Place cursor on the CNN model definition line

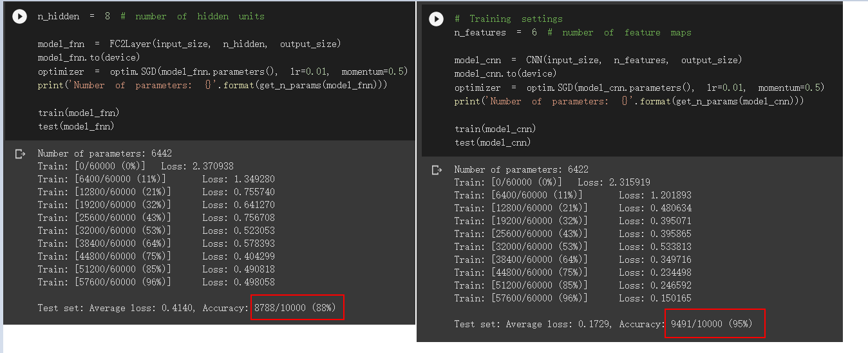598,60
